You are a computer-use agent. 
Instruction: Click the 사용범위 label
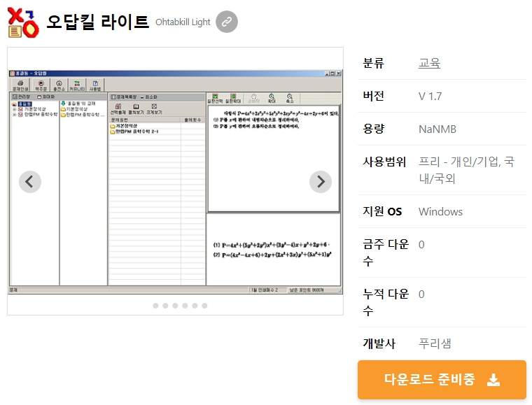coord(384,162)
